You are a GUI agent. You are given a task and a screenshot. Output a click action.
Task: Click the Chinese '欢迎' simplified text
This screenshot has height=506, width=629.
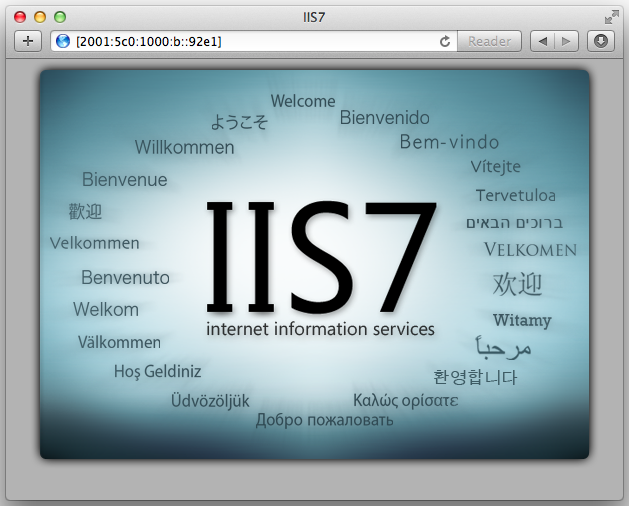coord(517,284)
